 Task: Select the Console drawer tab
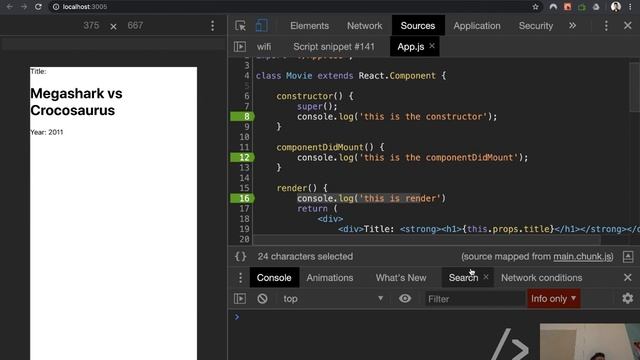tap(274, 278)
